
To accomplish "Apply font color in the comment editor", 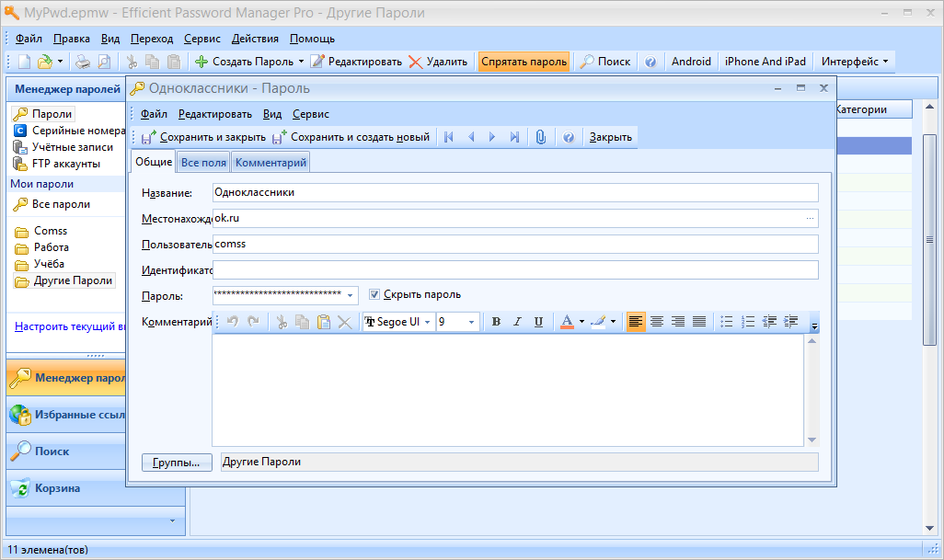I will point(567,322).
